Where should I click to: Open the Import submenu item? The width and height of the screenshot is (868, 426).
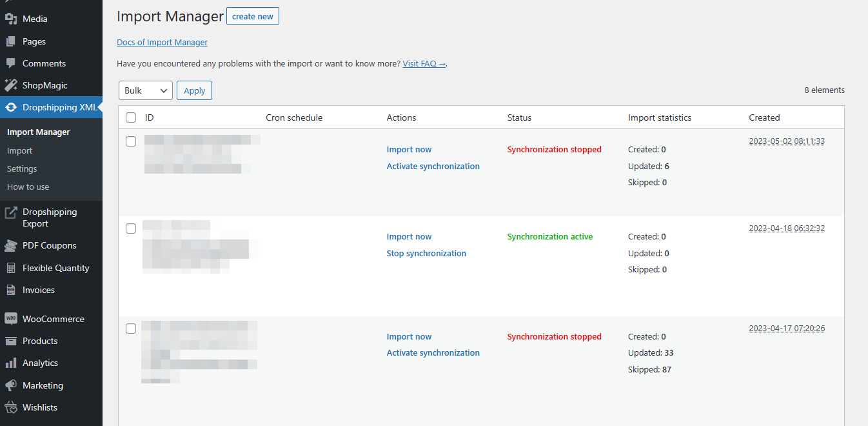pyautogui.click(x=19, y=150)
